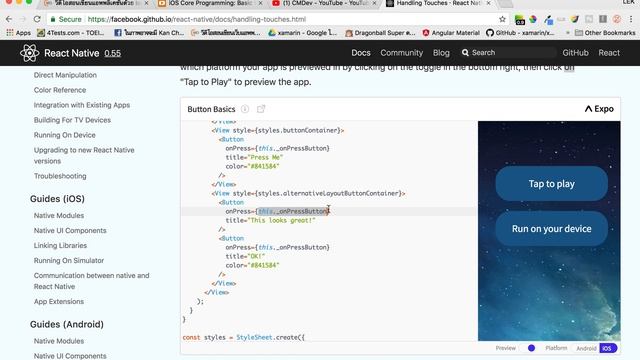The height and width of the screenshot is (360, 640).
Task: Open Native Modules under Guides (Android)
Action: pyautogui.click(x=59, y=341)
